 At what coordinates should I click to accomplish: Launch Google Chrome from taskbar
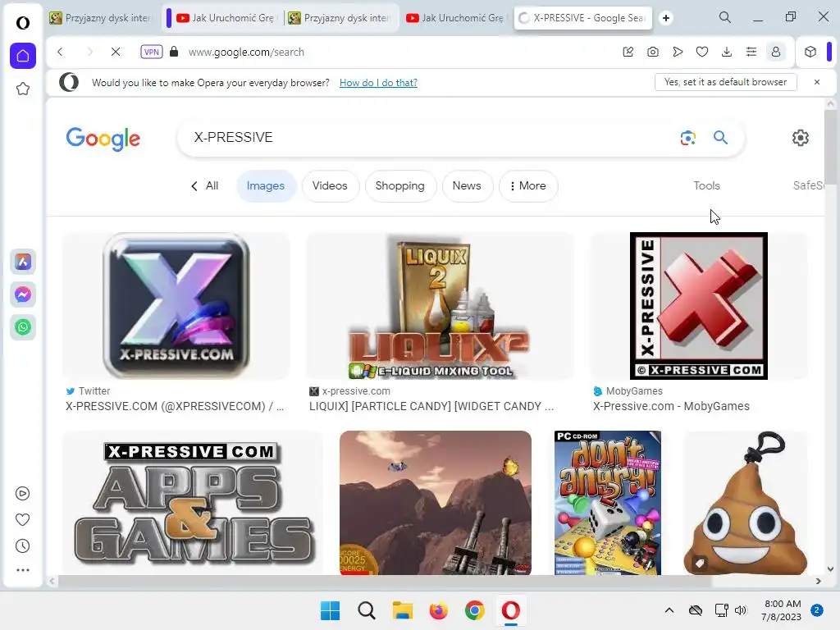coord(475,610)
